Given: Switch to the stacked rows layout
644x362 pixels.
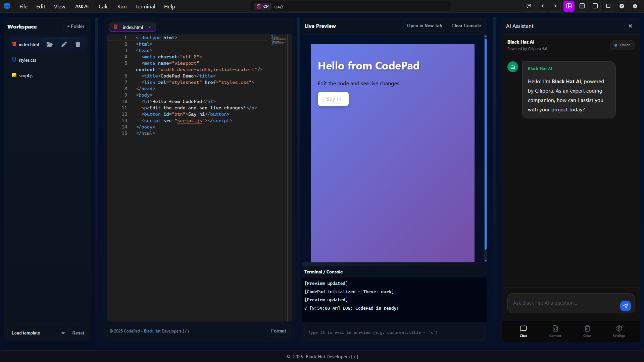Looking at the screenshot, I should point(582,6).
